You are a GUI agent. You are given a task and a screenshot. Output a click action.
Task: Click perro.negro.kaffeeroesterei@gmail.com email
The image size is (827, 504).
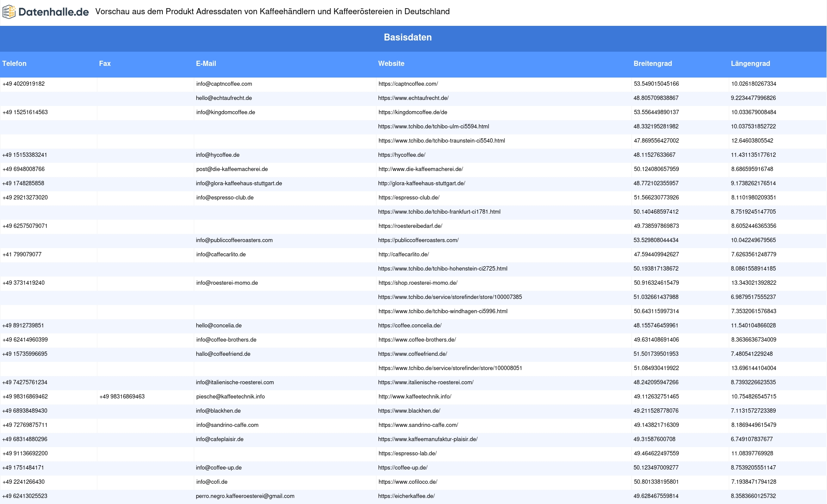pos(245,496)
